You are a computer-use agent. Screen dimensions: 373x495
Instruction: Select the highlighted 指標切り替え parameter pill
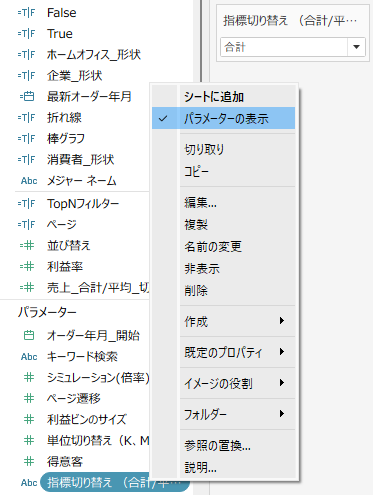point(115,482)
